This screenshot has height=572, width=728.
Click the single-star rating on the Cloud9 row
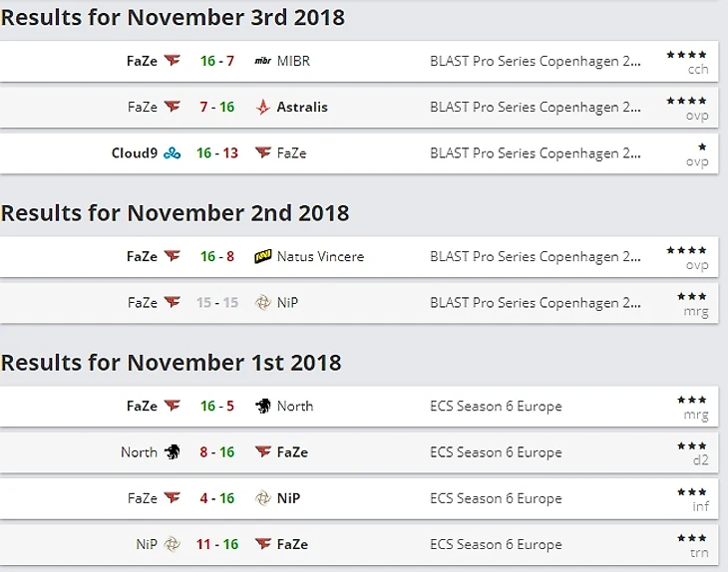[x=702, y=146]
